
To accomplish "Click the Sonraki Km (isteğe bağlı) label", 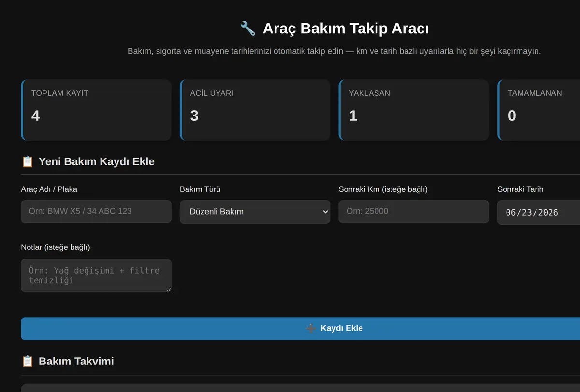I will click(x=383, y=189).
